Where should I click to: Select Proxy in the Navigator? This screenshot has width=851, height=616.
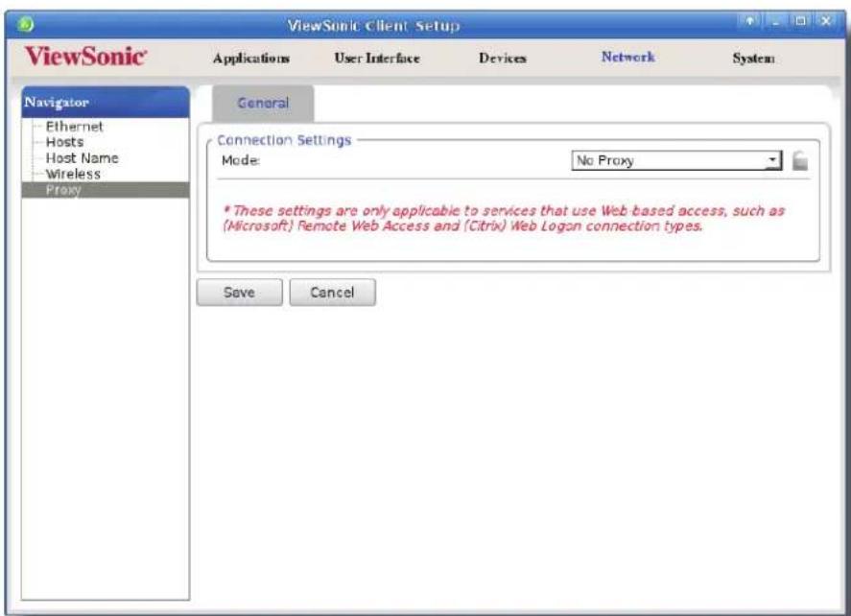coord(106,190)
